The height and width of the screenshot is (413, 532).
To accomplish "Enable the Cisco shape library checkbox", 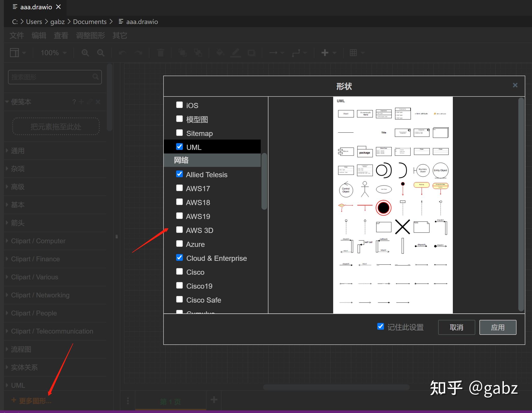I will 179,272.
